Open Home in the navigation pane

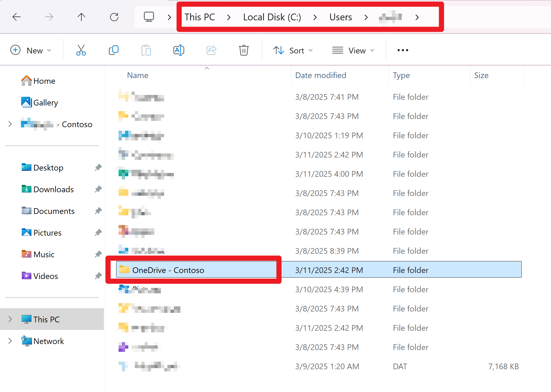pyautogui.click(x=38, y=81)
